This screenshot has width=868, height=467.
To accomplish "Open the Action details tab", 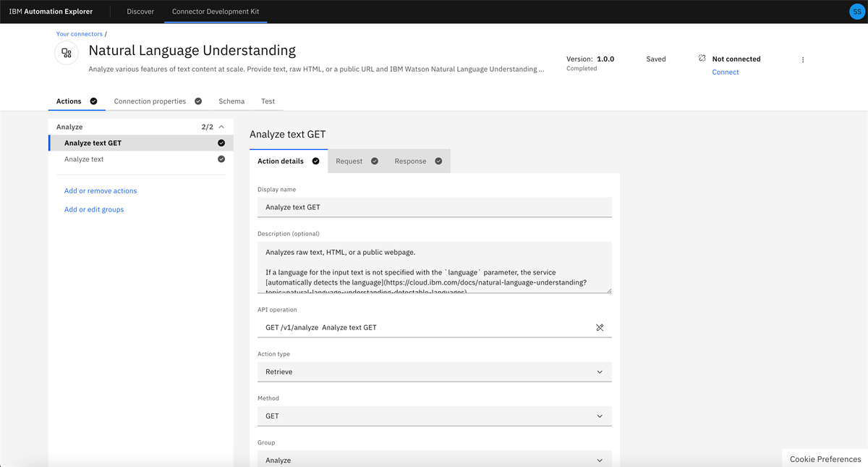I will pyautogui.click(x=289, y=161).
